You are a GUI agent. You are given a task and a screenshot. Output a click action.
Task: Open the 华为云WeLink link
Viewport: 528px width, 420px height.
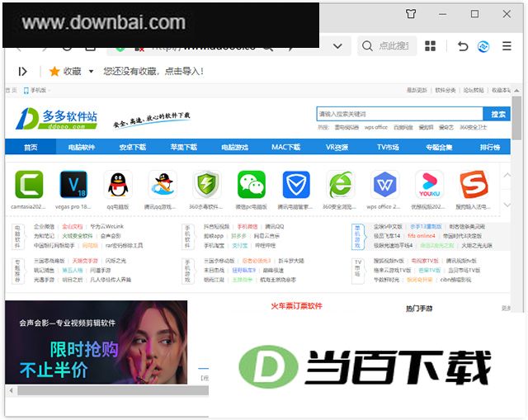click(x=106, y=226)
